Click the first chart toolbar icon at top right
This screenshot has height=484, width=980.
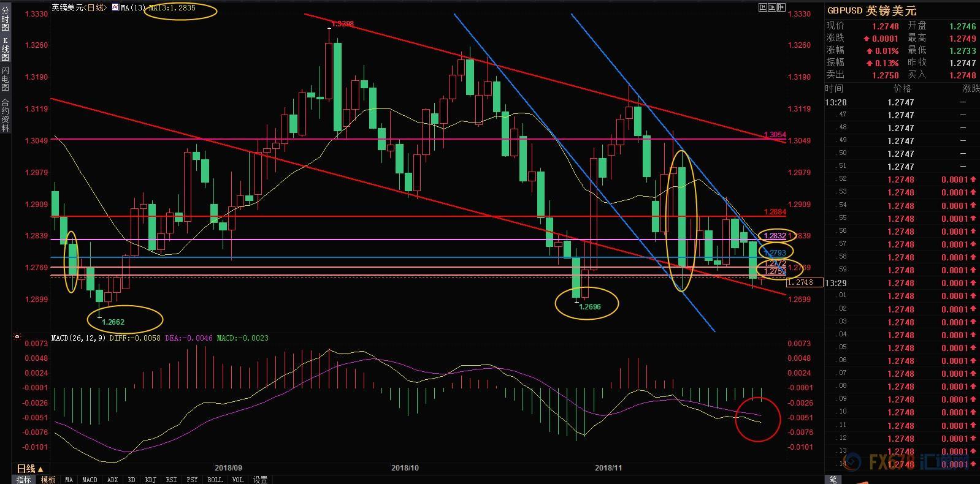[763, 7]
